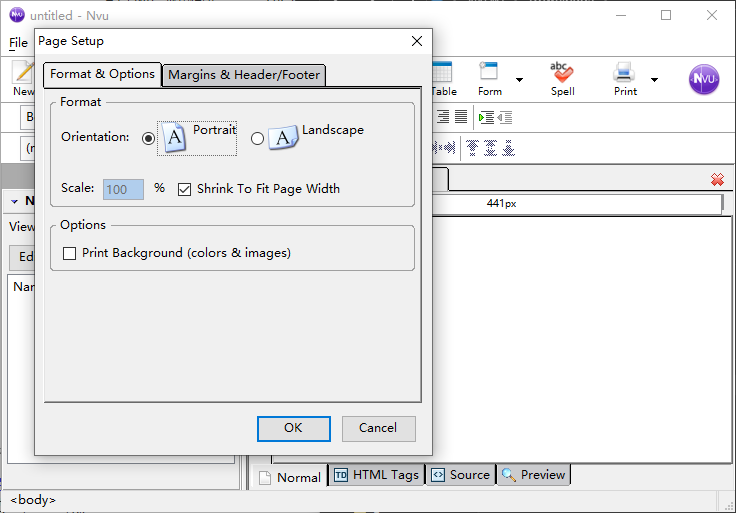The height and width of the screenshot is (513, 736).
Task: Cancel the Page Setup dialog
Action: tap(379, 429)
